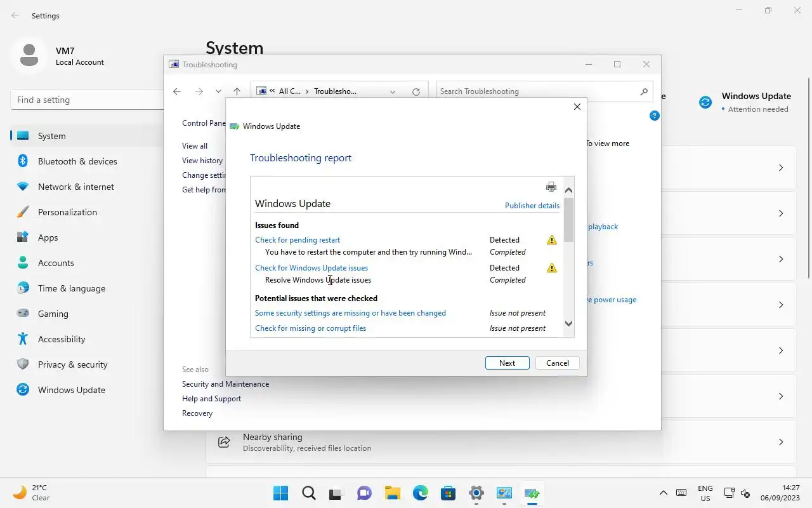Click View all in Control Panel sidebar
This screenshot has height=508, width=812.
click(195, 146)
